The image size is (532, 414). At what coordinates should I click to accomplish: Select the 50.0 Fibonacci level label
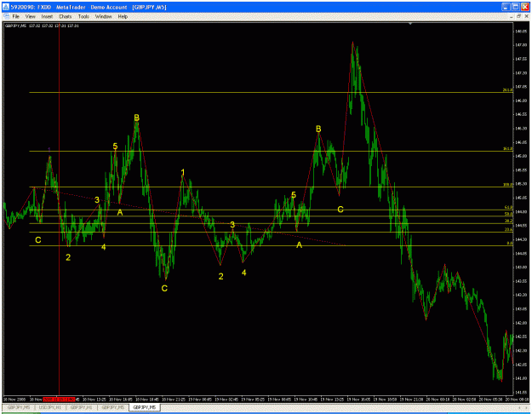coord(508,214)
